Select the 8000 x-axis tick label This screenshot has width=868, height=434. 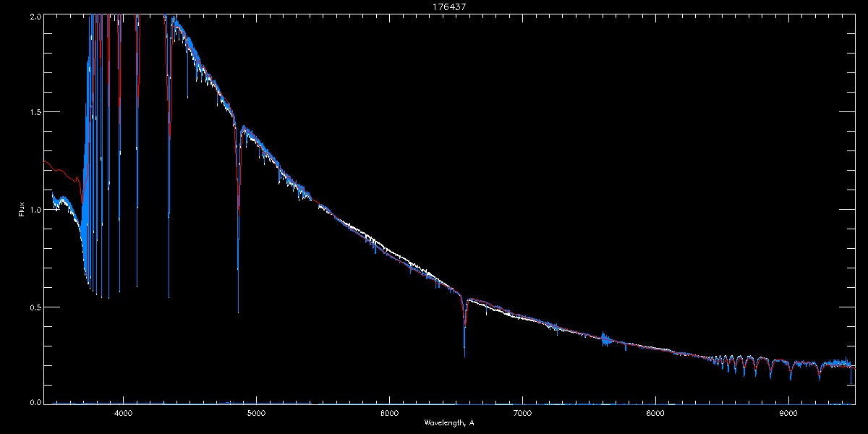655,414
